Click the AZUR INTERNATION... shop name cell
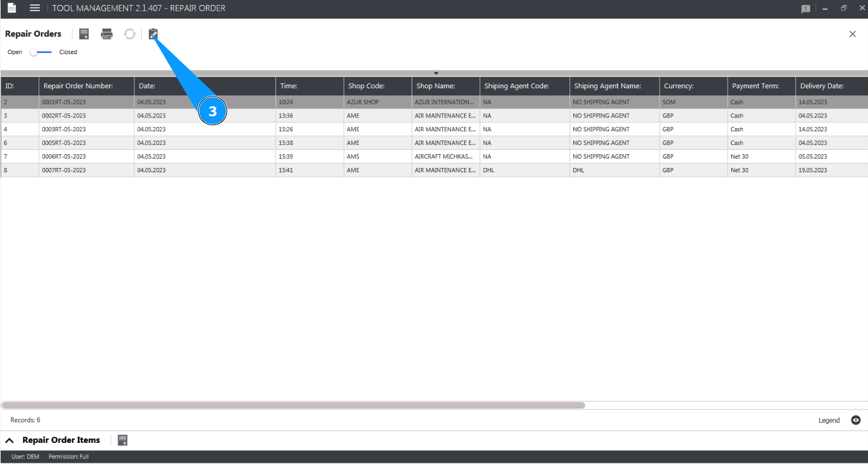The width and height of the screenshot is (868, 464). [x=446, y=102]
